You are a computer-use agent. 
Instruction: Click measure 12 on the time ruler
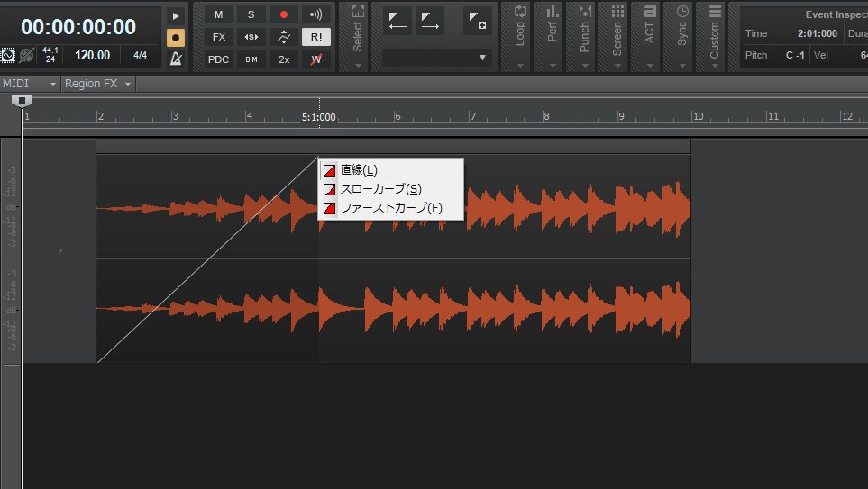(847, 116)
